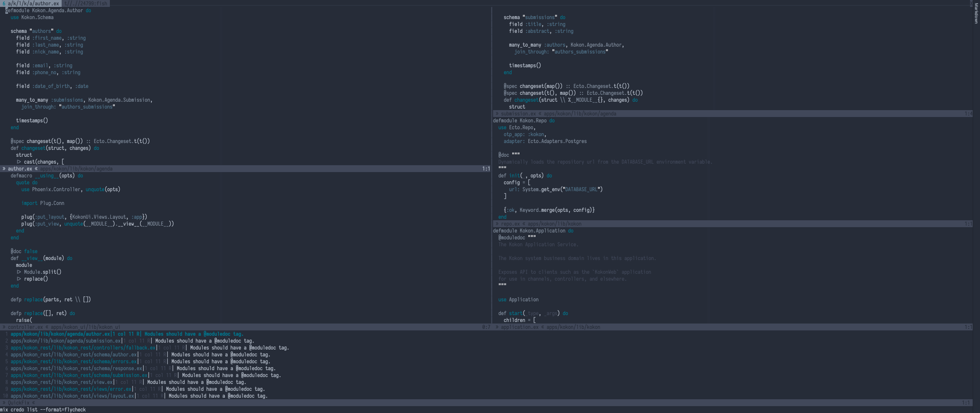Open views/error.ex from the QuickFix list
The height and width of the screenshot is (413, 980).
coord(71,389)
